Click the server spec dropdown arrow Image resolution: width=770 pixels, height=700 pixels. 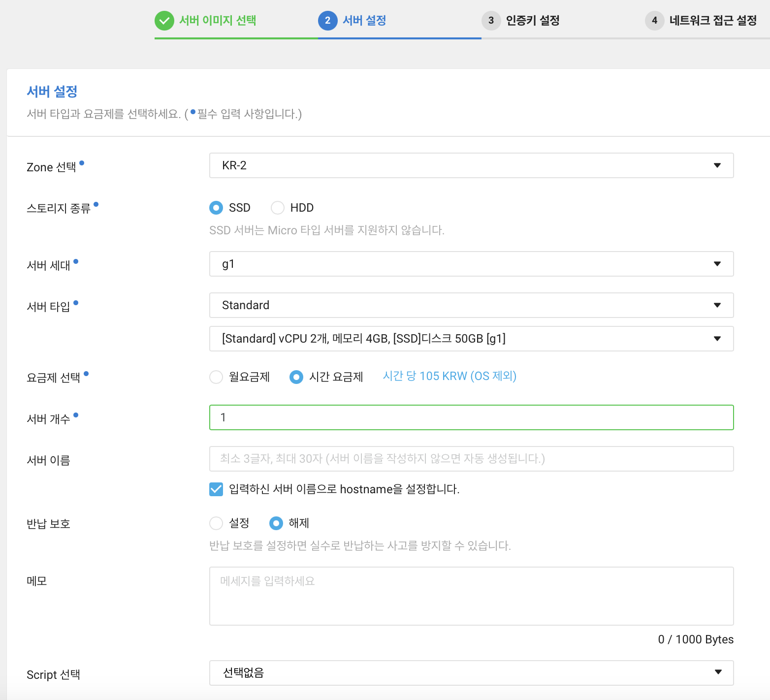click(x=717, y=338)
